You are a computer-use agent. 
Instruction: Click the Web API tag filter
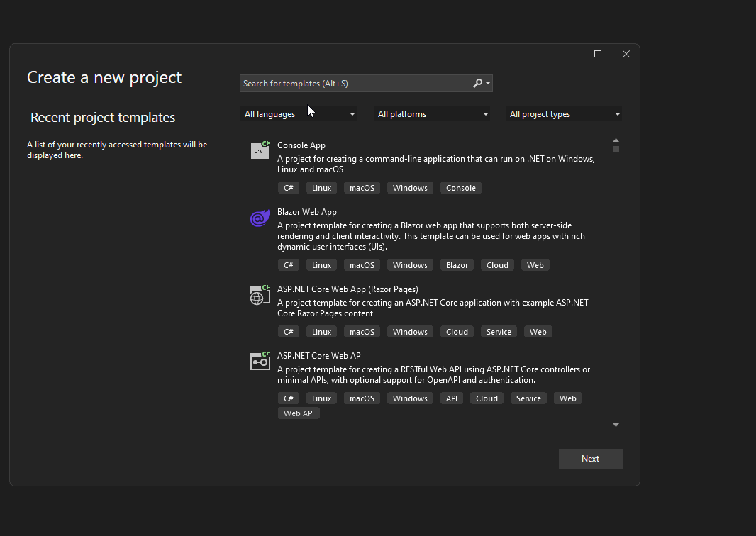tap(299, 413)
